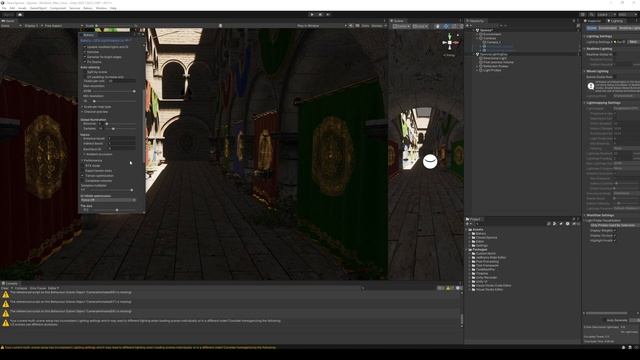
Task: Open the Edit menu in the menu bar
Action: click(x=12, y=8)
